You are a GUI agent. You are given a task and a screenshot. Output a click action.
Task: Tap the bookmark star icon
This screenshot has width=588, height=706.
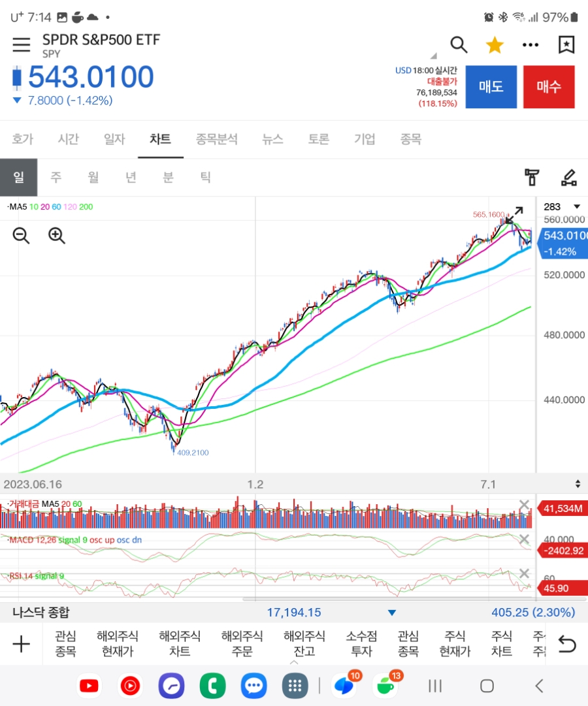tap(566, 44)
